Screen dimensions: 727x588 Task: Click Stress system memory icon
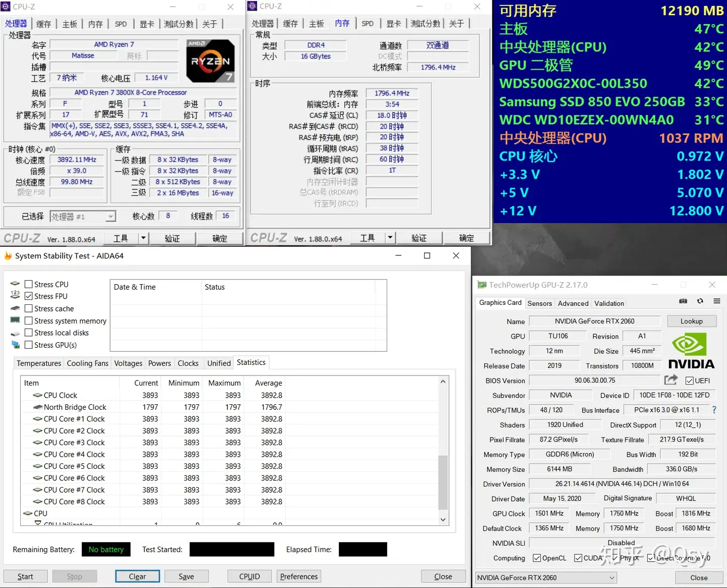tap(15, 320)
